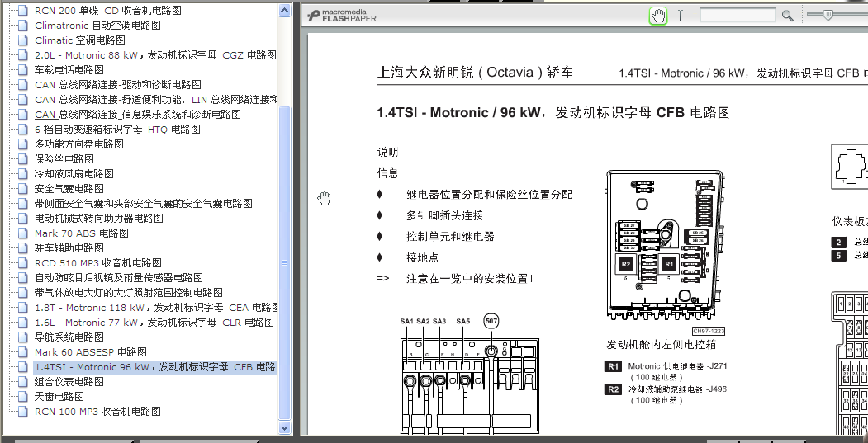Click bullet text 多针脚插头连接
This screenshot has height=443, width=868.
click(x=444, y=215)
